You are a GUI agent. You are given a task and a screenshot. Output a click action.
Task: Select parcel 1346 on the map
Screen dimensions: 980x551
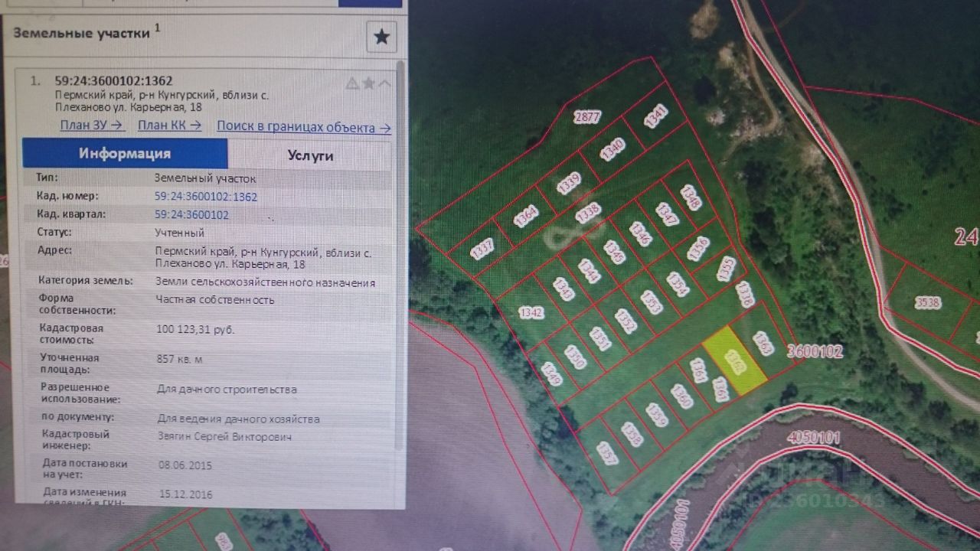(640, 233)
